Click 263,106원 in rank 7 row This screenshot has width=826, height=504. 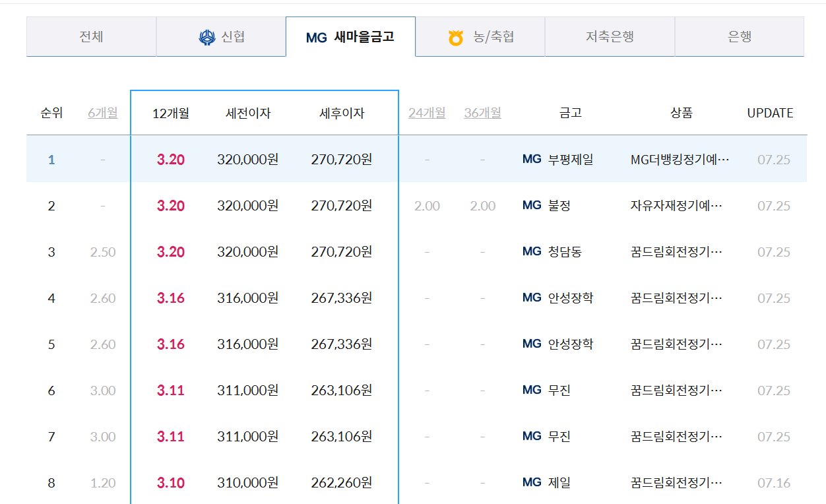(342, 437)
